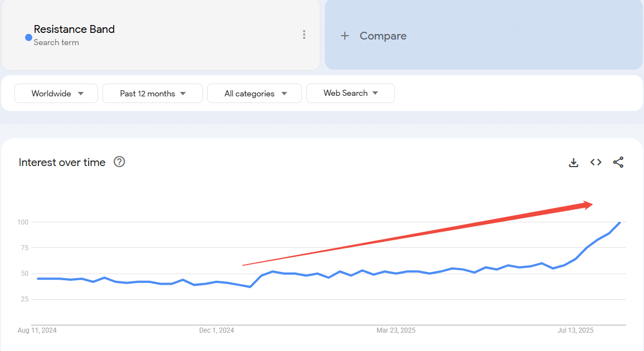Share the Interest over time chart
The height and width of the screenshot is (351, 644).
618,162
